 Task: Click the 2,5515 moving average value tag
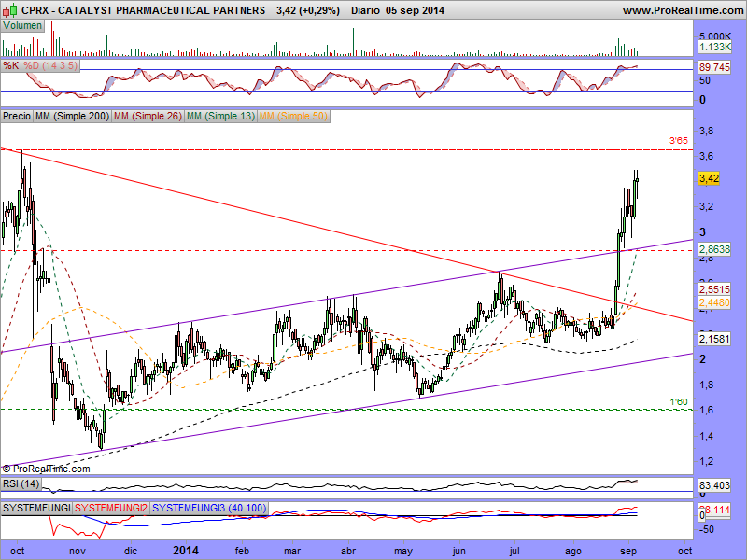pos(714,289)
